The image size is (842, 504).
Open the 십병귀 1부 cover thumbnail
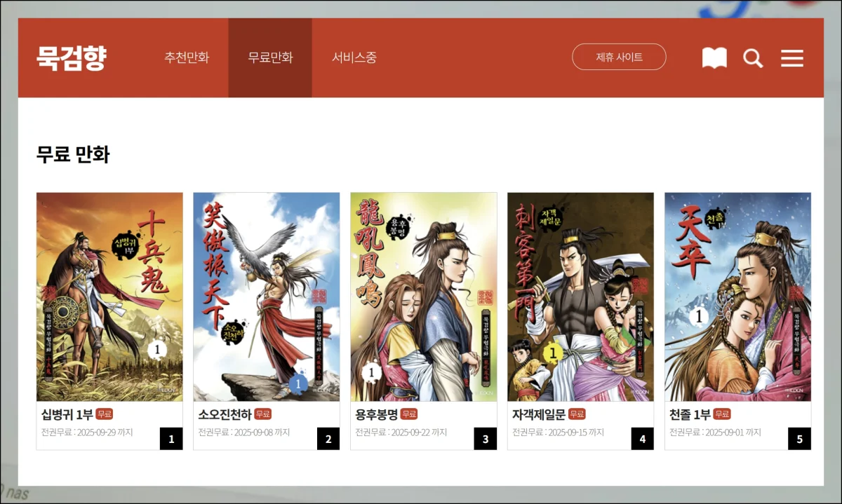(109, 297)
